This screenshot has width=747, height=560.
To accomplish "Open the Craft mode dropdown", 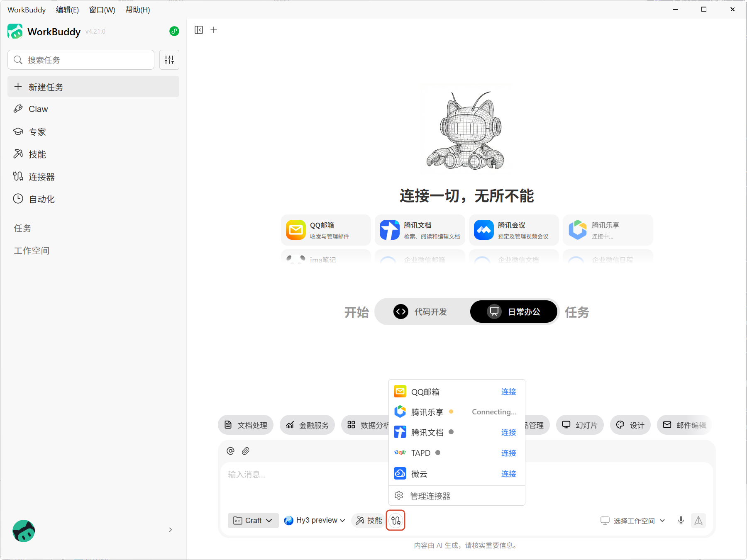I will tap(253, 520).
